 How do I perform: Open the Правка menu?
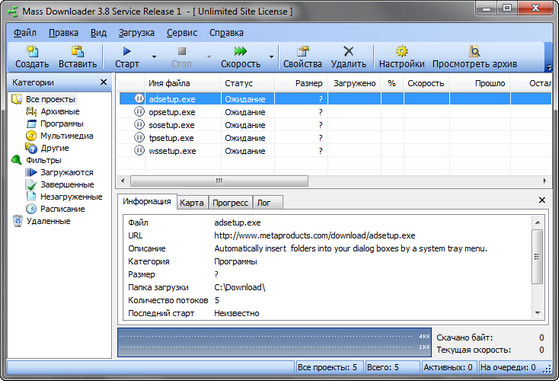pyautogui.click(x=63, y=33)
